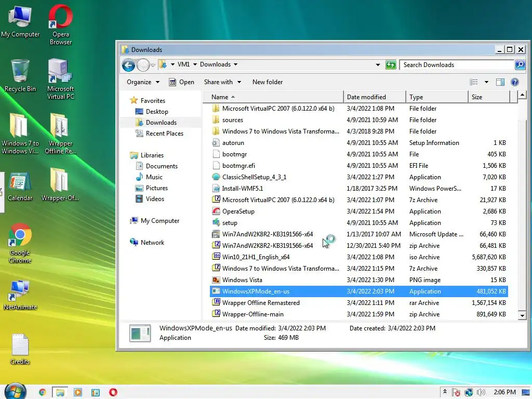
Task: Select the Install-WMF5.1 script file
Action: [x=359, y=188]
